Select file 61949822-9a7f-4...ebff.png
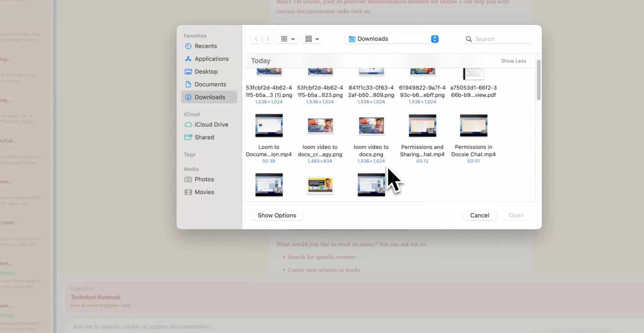 pyautogui.click(x=422, y=92)
